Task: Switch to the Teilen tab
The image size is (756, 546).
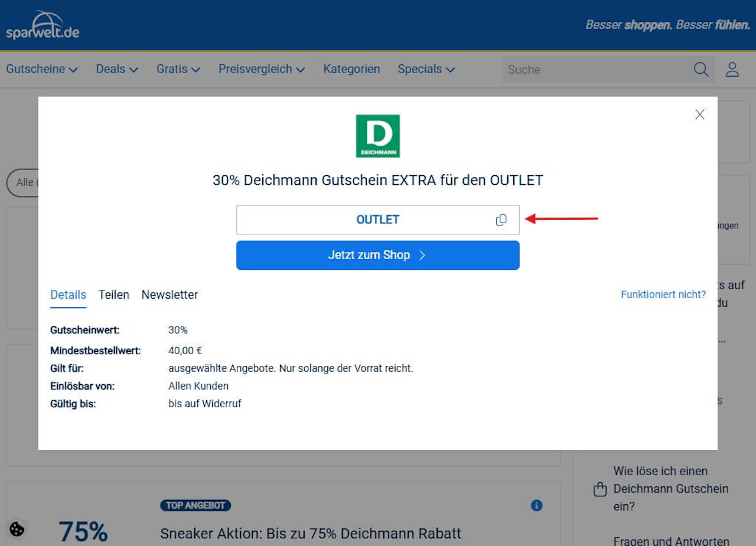Action: tap(114, 295)
